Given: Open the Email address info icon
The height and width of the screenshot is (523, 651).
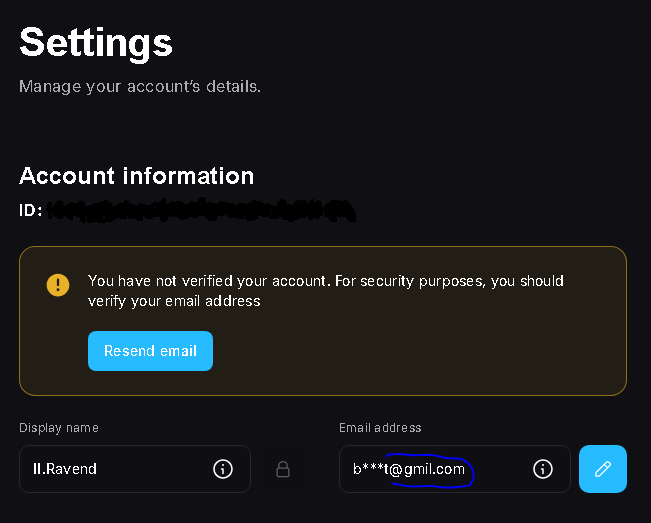Looking at the screenshot, I should tap(543, 469).
